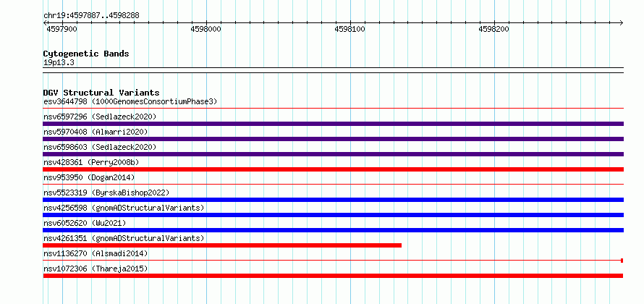Click the blue bar for nsv5523319
Image resolution: width=644 pixels, height=304 pixels.
pos(333,200)
